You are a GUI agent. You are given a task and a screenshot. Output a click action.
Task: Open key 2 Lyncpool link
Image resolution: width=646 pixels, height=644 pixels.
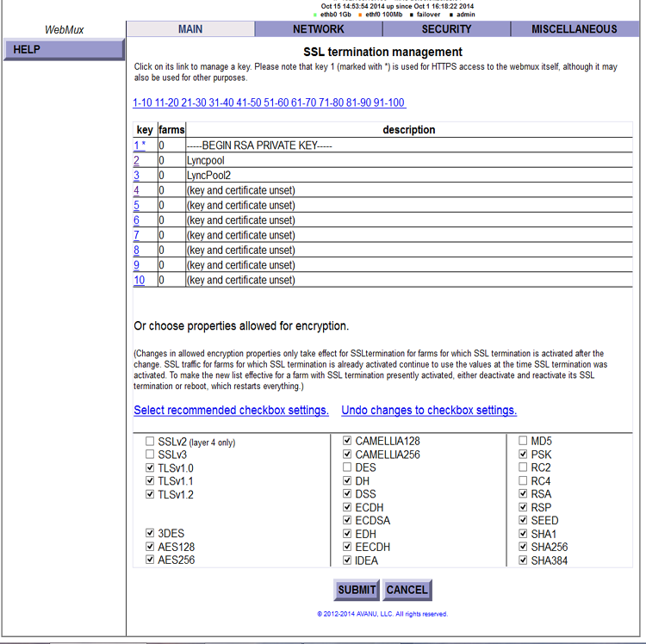tap(136, 161)
